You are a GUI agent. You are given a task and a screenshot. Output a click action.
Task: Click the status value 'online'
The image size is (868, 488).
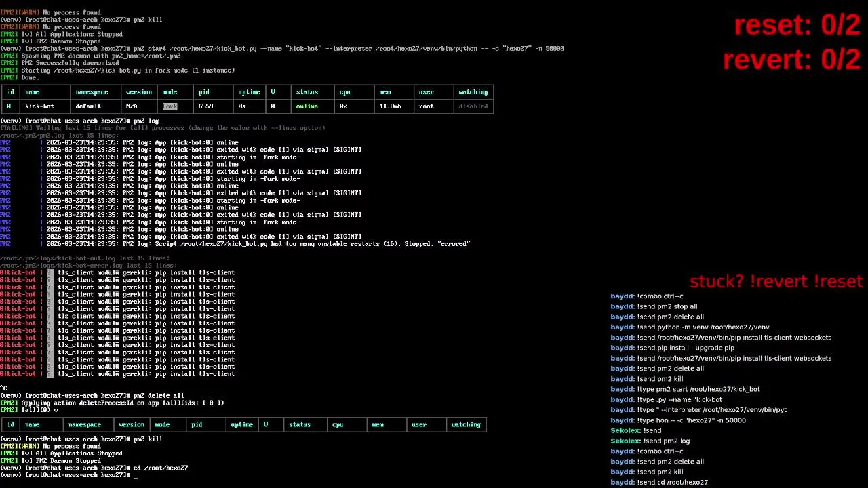tap(307, 106)
